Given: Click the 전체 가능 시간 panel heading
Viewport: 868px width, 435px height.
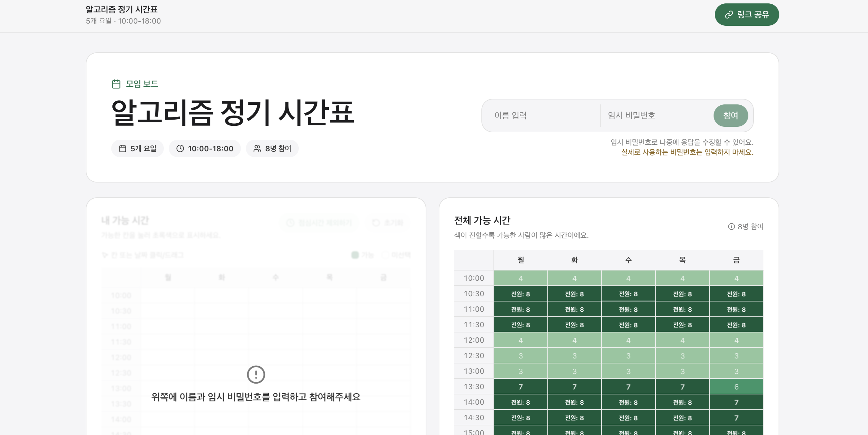Looking at the screenshot, I should pyautogui.click(x=482, y=221).
